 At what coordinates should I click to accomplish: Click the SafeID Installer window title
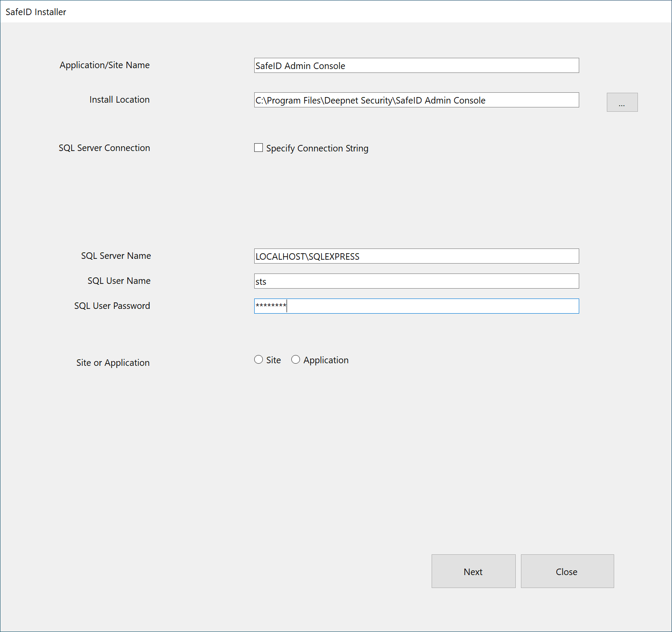pos(36,12)
